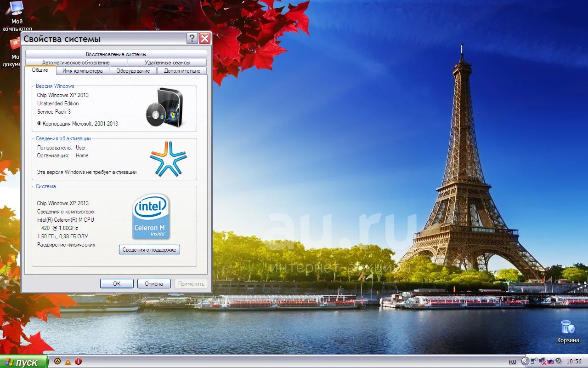
Task: Click the 1.60 ГГц, 0,99 ГБ ОЗУ text
Action: click(x=63, y=236)
